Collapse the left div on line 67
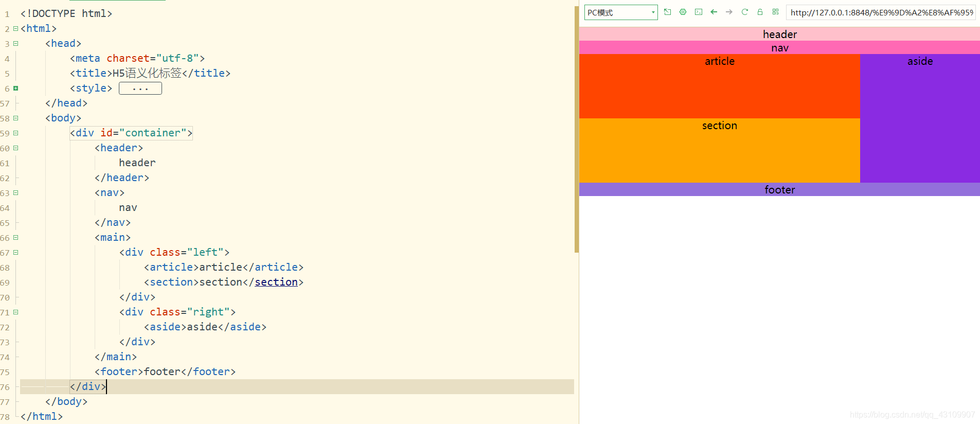This screenshot has height=424, width=980. pyautogui.click(x=15, y=252)
